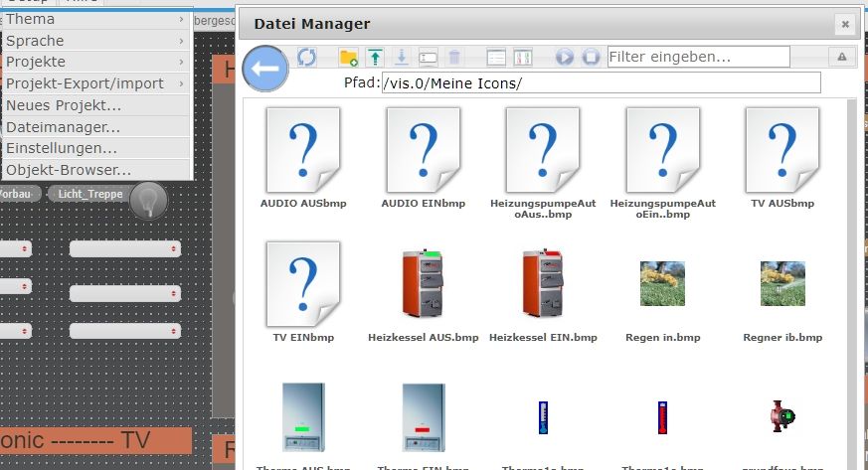The image size is (868, 470).
Task: Select Therme thumbnail with green indicator
Action: 303,417
